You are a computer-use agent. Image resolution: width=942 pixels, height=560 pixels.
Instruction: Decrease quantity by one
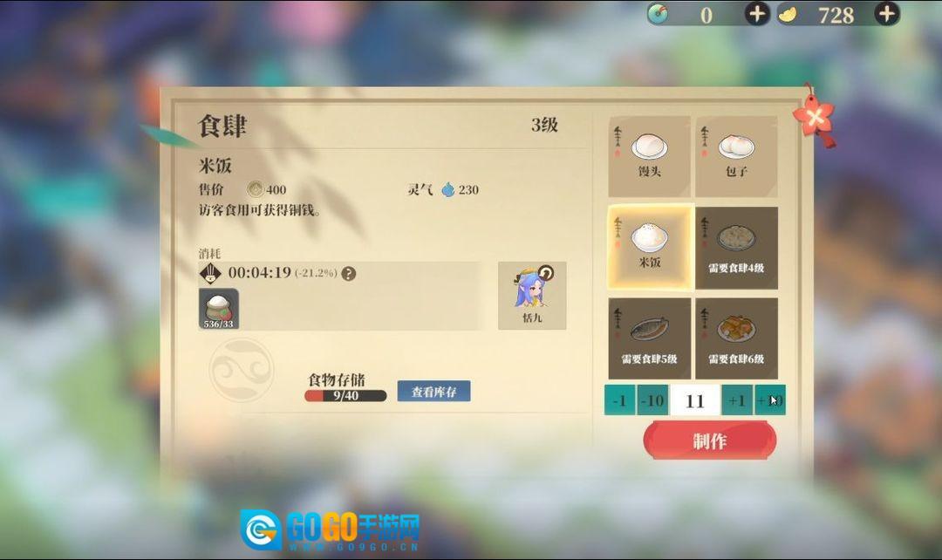(x=619, y=400)
